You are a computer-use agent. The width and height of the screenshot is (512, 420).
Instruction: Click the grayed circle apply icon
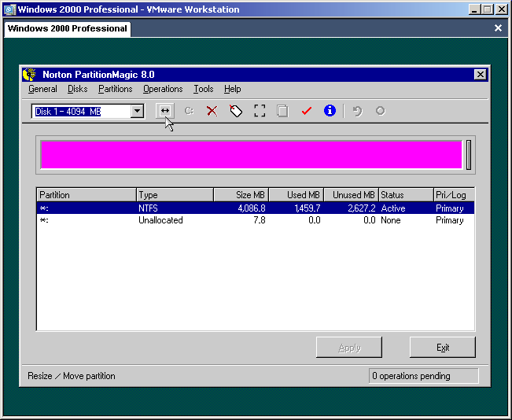[380, 111]
